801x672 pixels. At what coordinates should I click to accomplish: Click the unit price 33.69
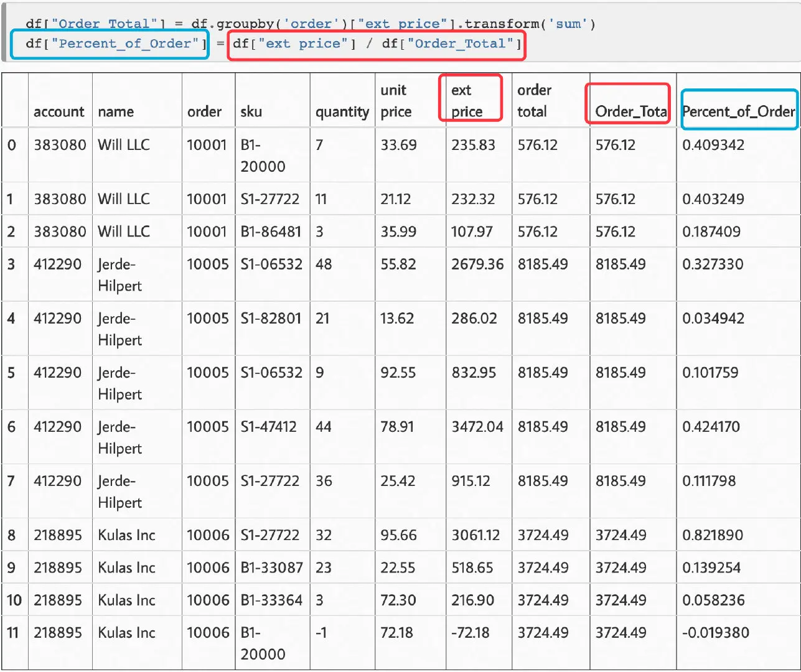[399, 145]
